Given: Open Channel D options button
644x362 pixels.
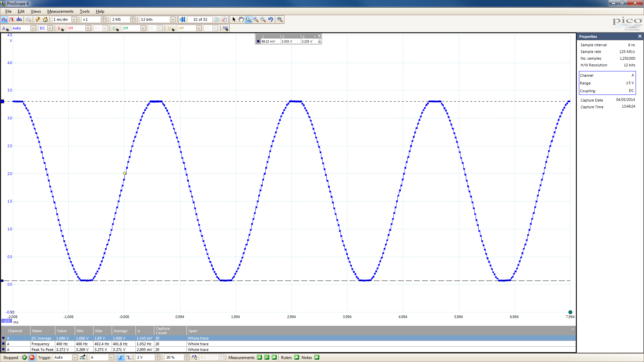Looking at the screenshot, I should pos(171,28).
